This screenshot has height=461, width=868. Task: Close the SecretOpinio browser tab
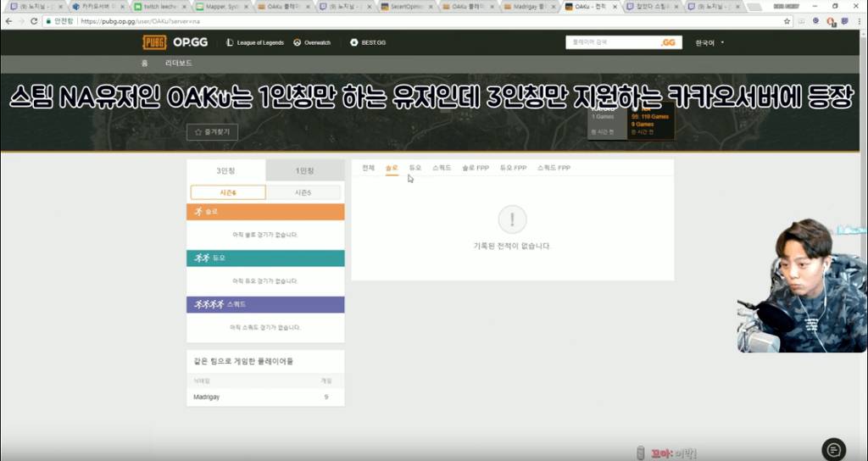[x=431, y=7]
